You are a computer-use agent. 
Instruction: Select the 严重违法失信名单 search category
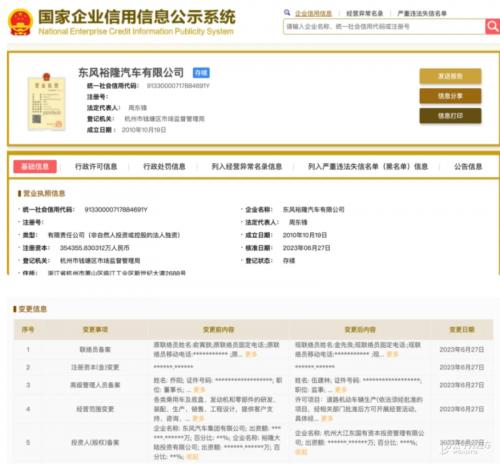pos(422,13)
